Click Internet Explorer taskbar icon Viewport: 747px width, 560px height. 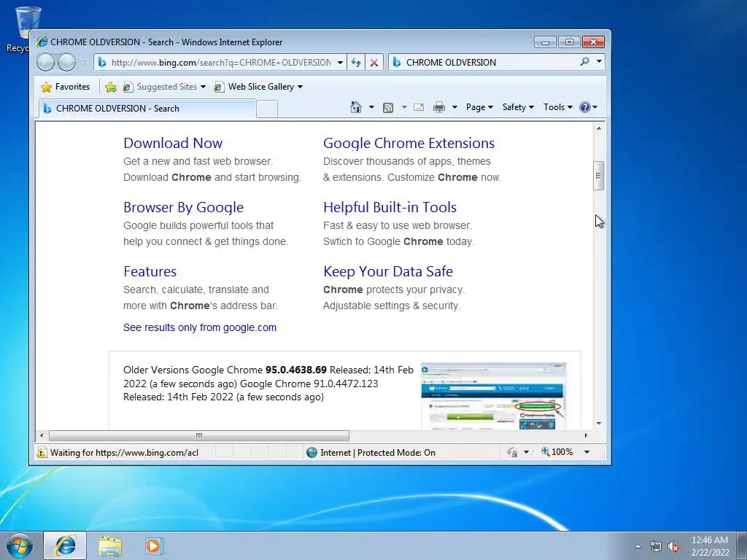[x=65, y=545]
